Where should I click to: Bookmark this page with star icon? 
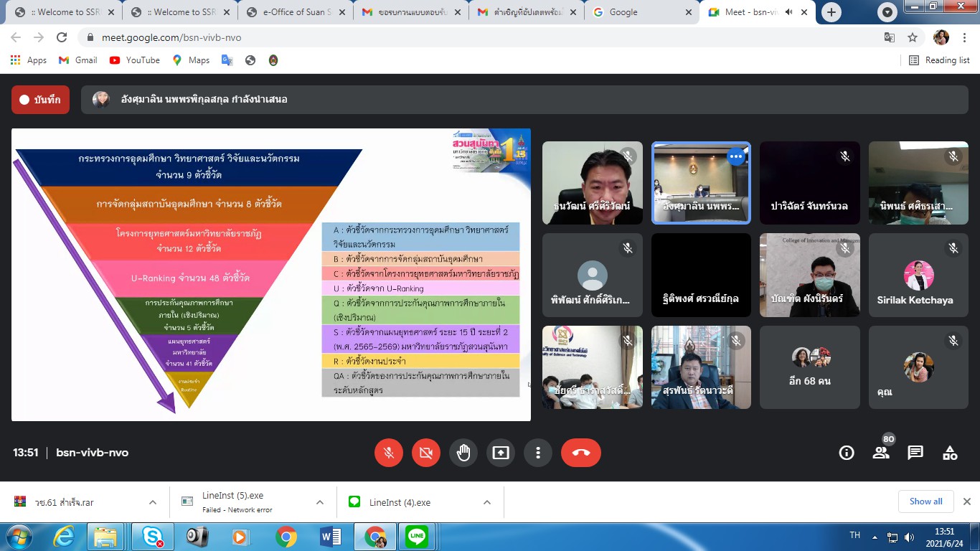[913, 37]
